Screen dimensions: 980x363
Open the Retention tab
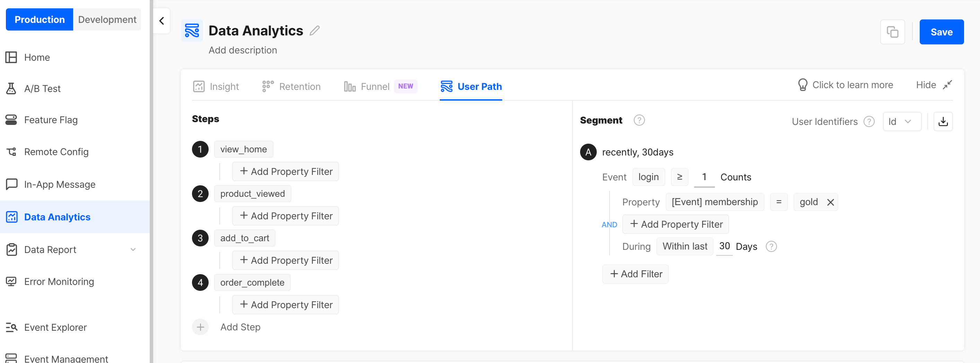click(x=291, y=86)
